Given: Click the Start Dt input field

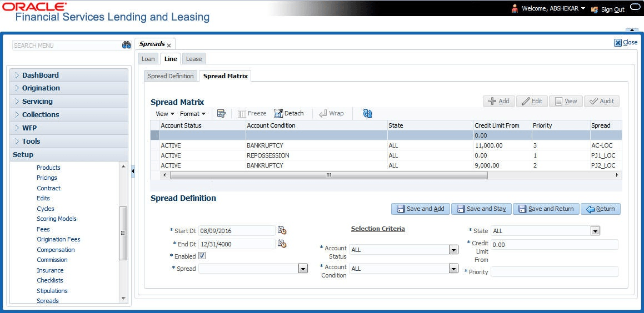Looking at the screenshot, I should click(x=237, y=230).
